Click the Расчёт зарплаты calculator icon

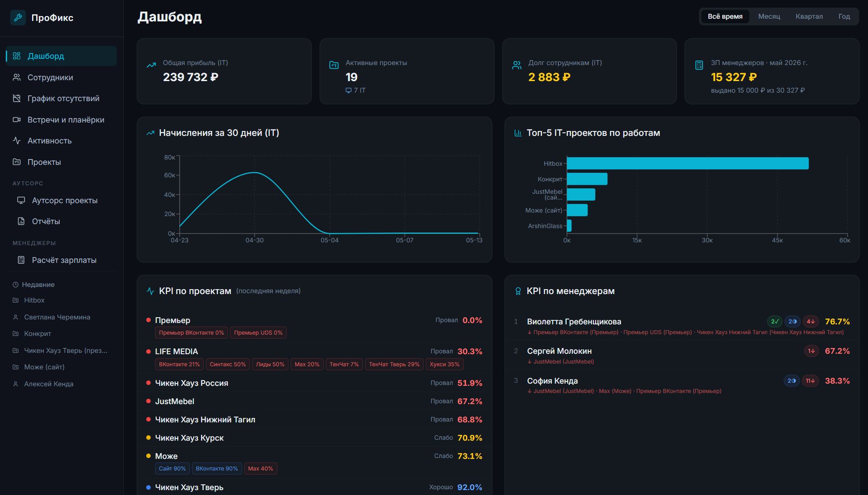[21, 260]
